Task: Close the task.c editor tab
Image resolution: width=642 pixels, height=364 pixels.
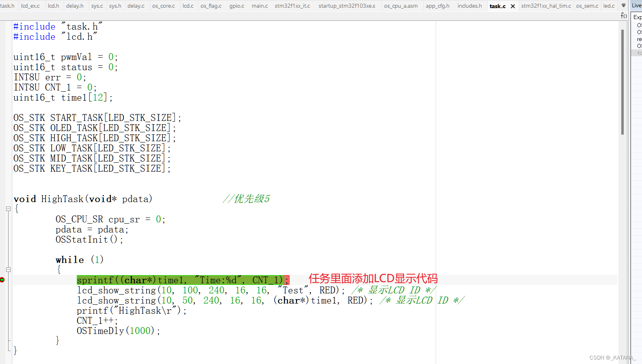Action: tap(513, 6)
